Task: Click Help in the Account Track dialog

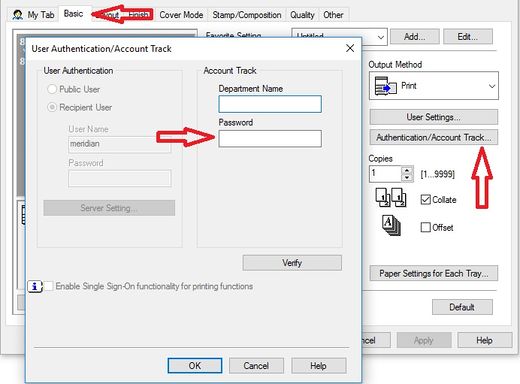Action: click(318, 366)
